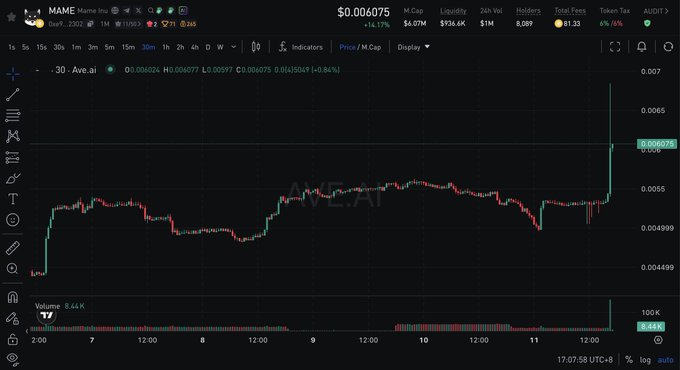
Task: Click the 17:07:58 UTC+8 timezone selector
Action: coord(585,360)
